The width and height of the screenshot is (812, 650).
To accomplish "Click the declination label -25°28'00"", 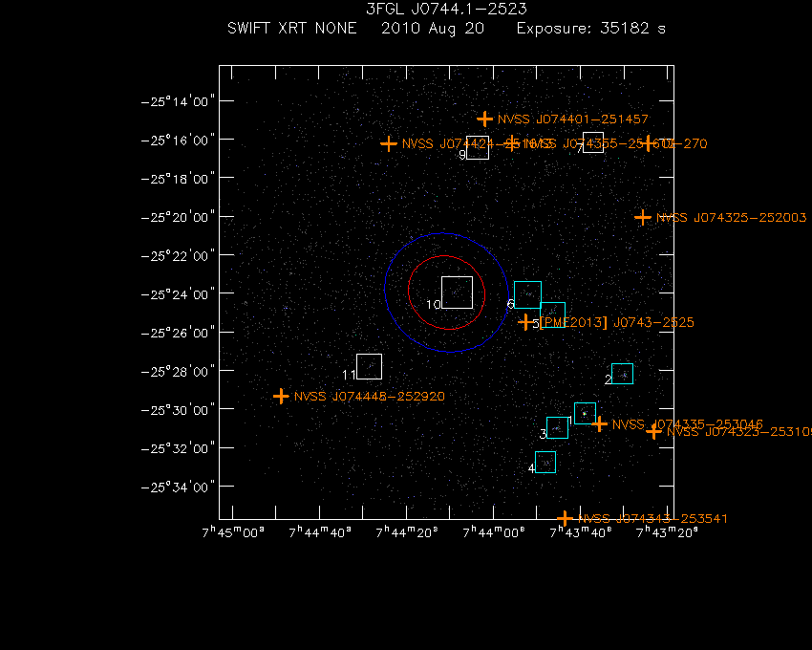I will pyautogui.click(x=178, y=371).
